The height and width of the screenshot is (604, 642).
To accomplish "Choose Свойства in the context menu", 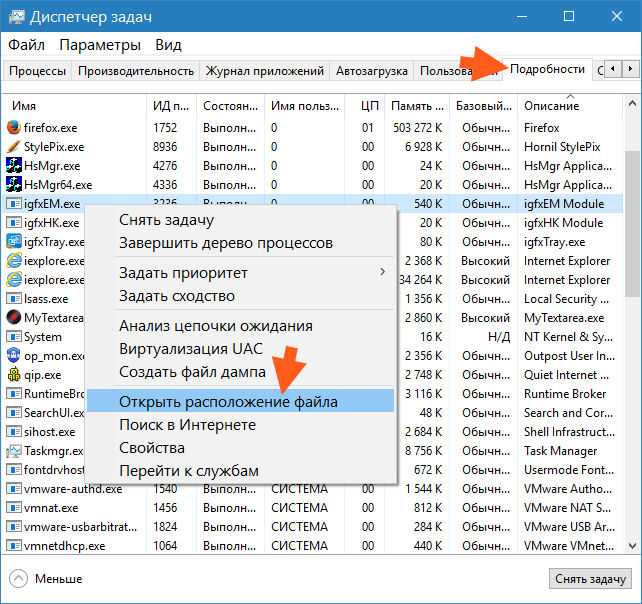I will pos(240,448).
